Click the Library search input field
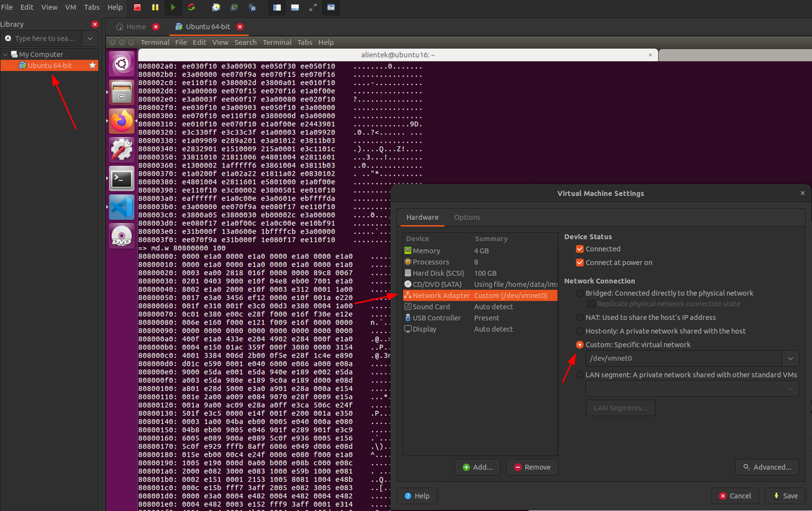 point(43,39)
